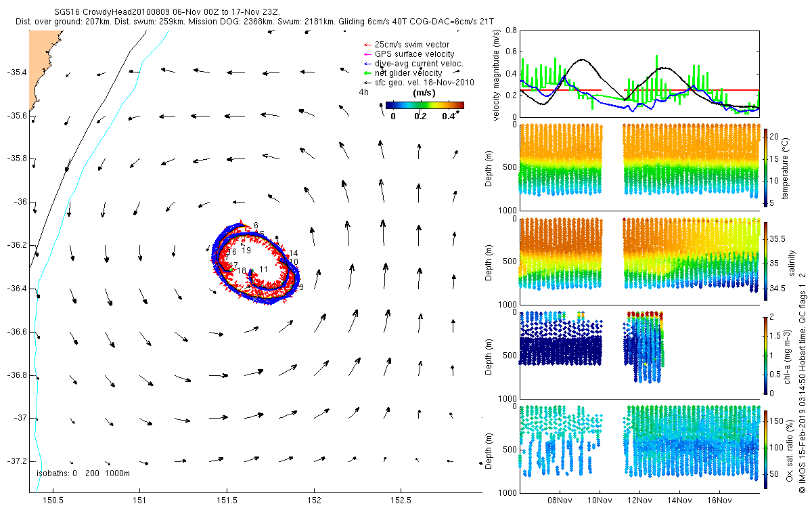Click the velocity magnitude (m/s) axis label

[496, 76]
